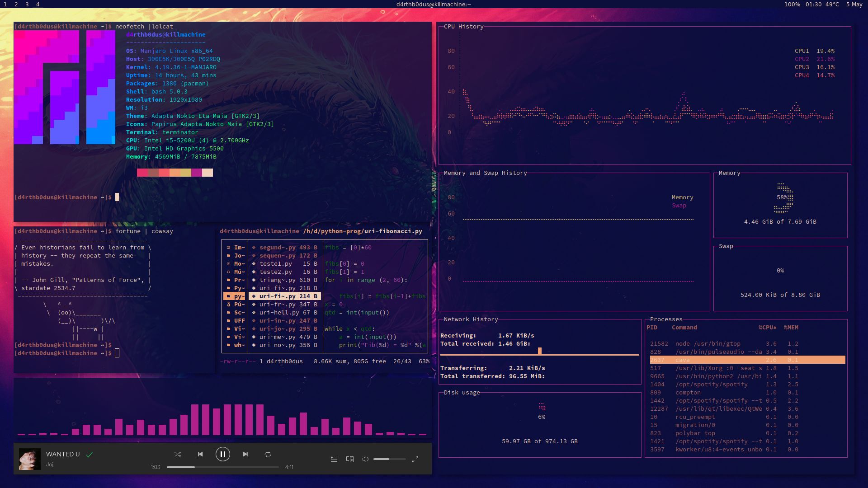This screenshot has height=488, width=868.
Task: Click the fullscreen expand icon in Spotify
Action: [x=415, y=460]
